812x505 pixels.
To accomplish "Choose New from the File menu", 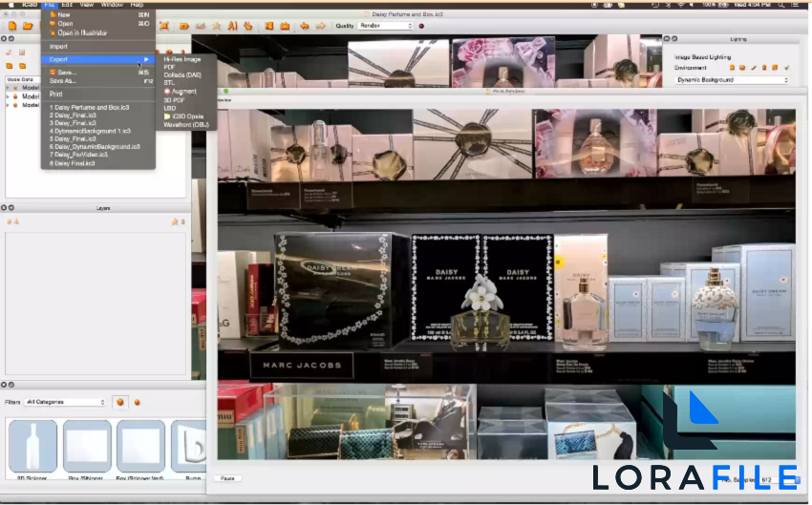I will click(x=97, y=15).
